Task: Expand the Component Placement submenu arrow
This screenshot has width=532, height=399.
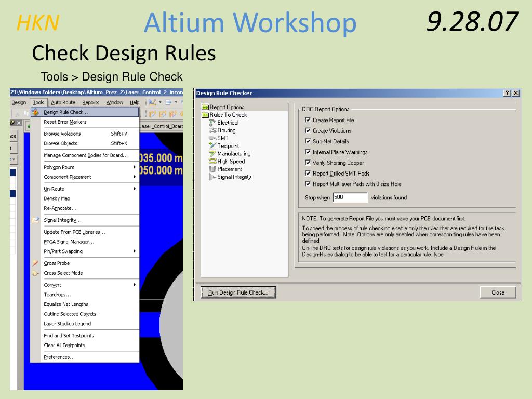Action: (135, 177)
